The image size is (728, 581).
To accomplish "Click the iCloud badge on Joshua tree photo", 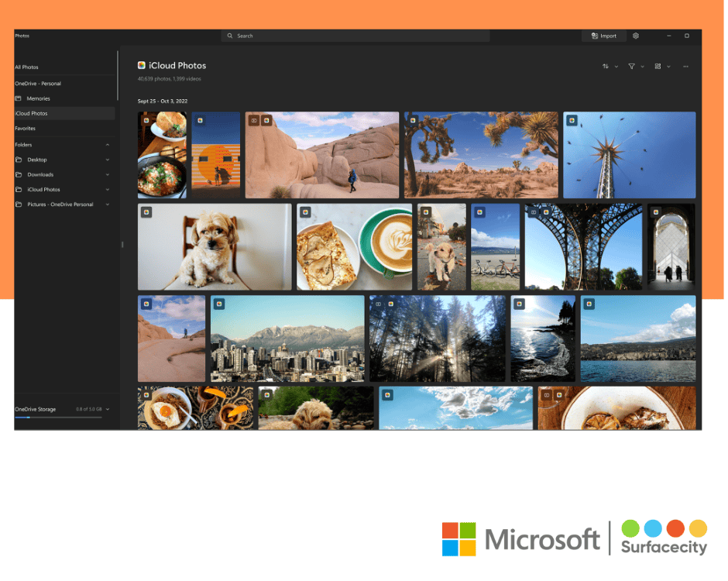I will coord(413,120).
